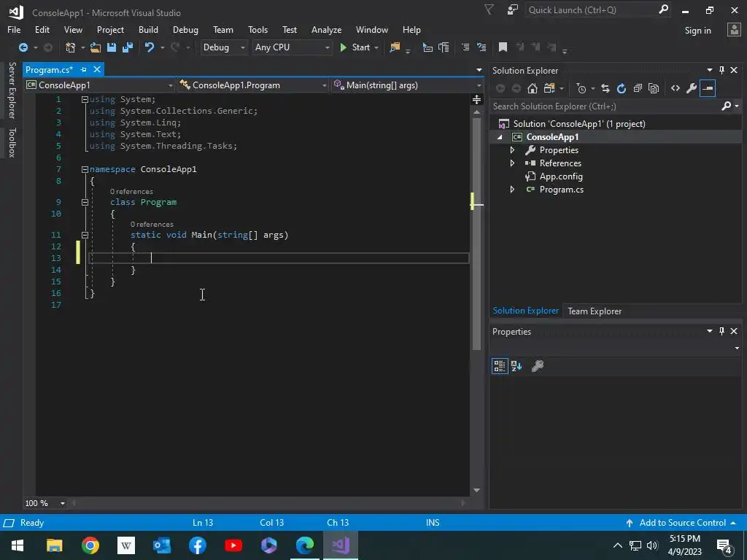Screen dimensions: 747x560
Task: Click the wrench Properties icon in Solution Explorer toolbar
Action: [x=692, y=88]
